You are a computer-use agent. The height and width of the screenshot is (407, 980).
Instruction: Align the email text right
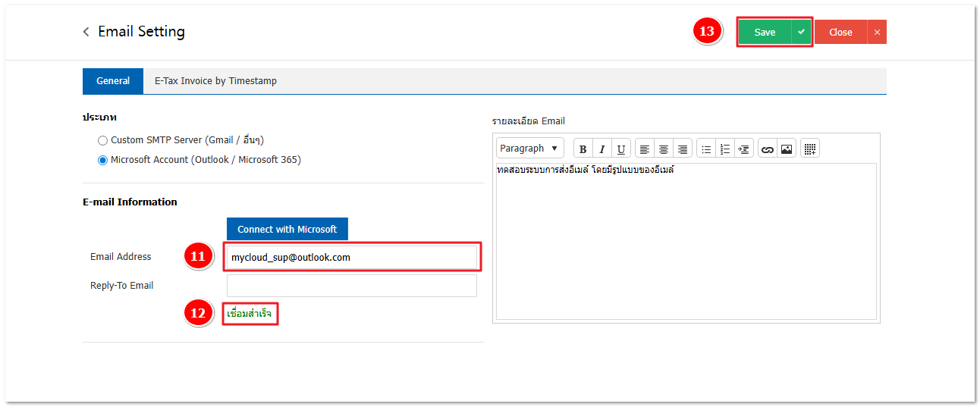pyautogui.click(x=683, y=149)
